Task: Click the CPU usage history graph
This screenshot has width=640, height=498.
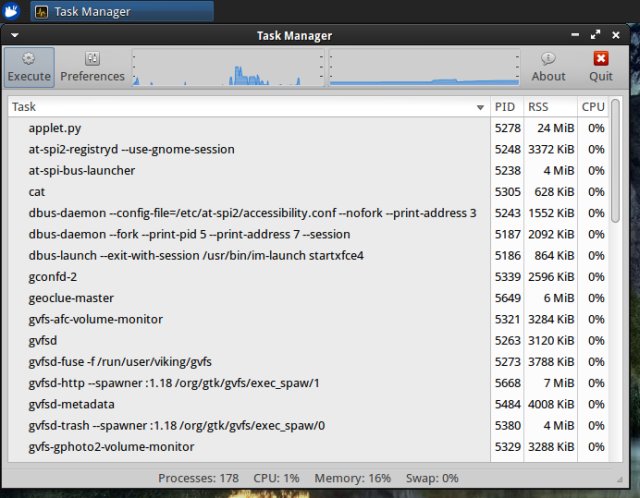Action: (228, 68)
